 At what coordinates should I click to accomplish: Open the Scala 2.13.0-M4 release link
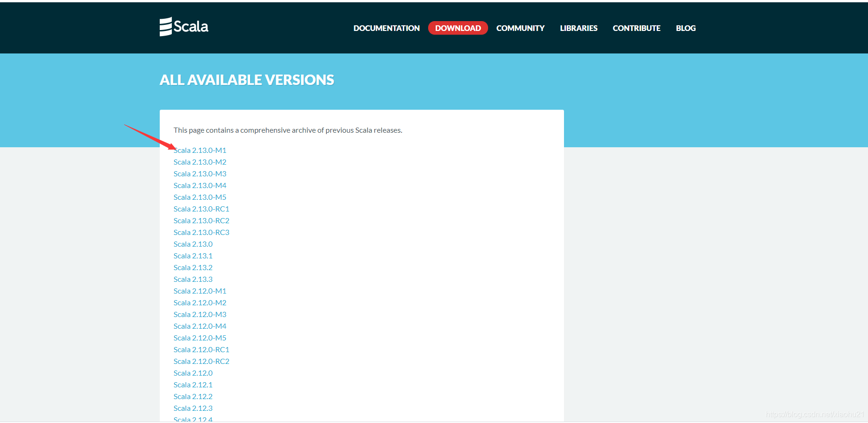pos(200,185)
